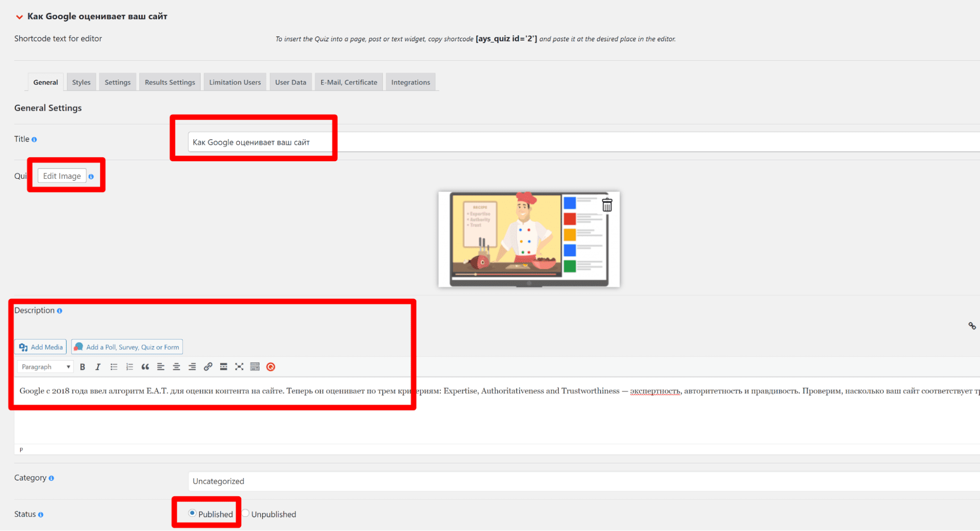The height and width of the screenshot is (531, 980).
Task: Open the Paragraph format dropdown
Action: click(46, 367)
